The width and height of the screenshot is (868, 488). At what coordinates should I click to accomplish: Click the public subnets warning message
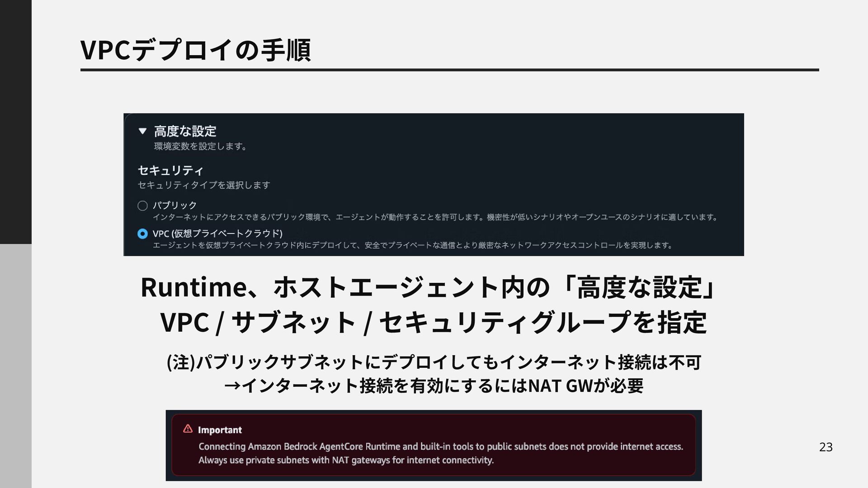pyautogui.click(x=440, y=446)
